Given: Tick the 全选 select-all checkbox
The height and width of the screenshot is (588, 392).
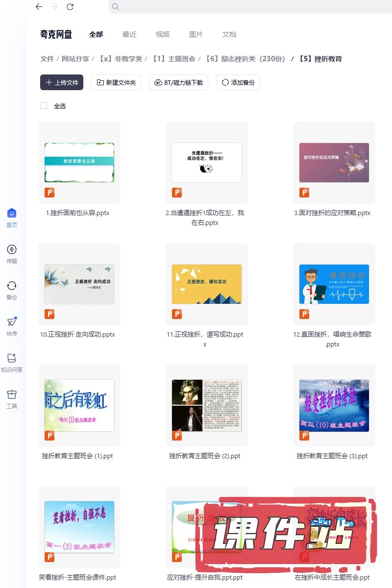Looking at the screenshot, I should (x=44, y=105).
